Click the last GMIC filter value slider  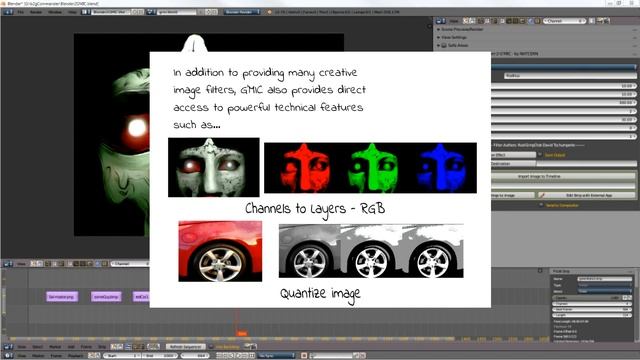[564, 136]
